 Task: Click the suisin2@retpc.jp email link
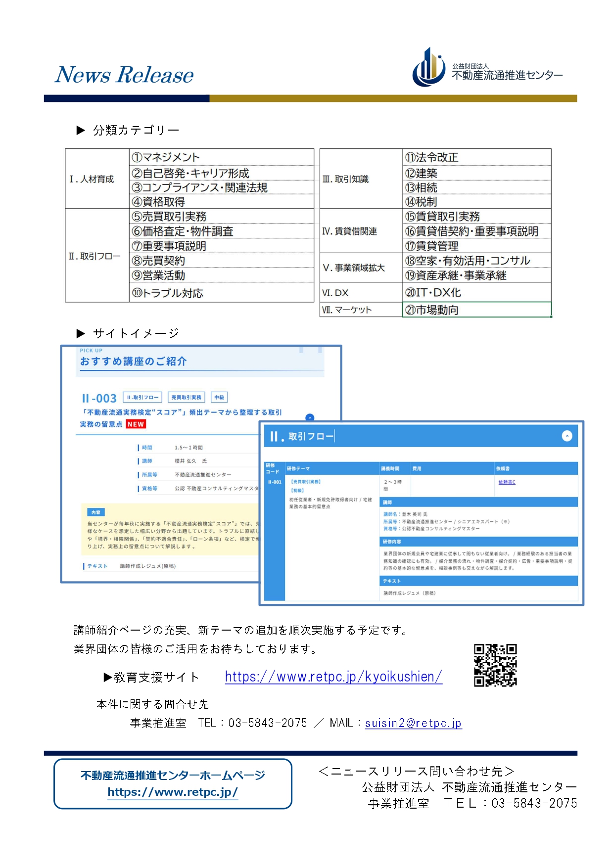pyautogui.click(x=413, y=723)
